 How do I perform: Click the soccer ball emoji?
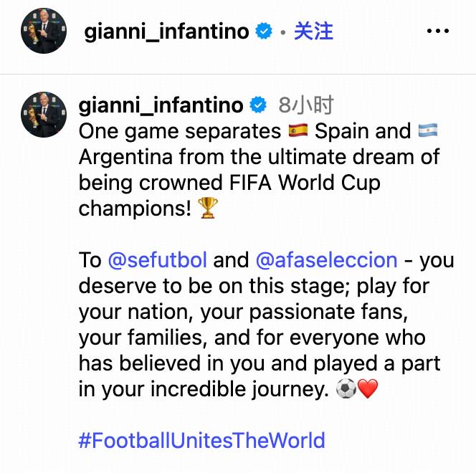(346, 388)
